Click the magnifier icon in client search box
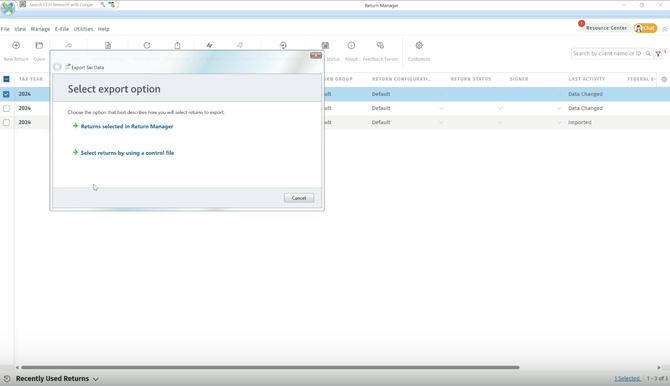The image size is (670, 386). (648, 53)
